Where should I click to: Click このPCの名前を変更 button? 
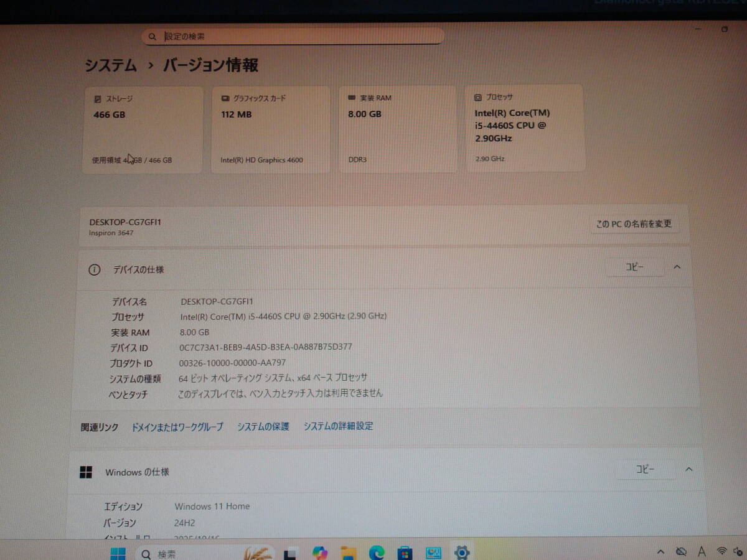coord(634,224)
